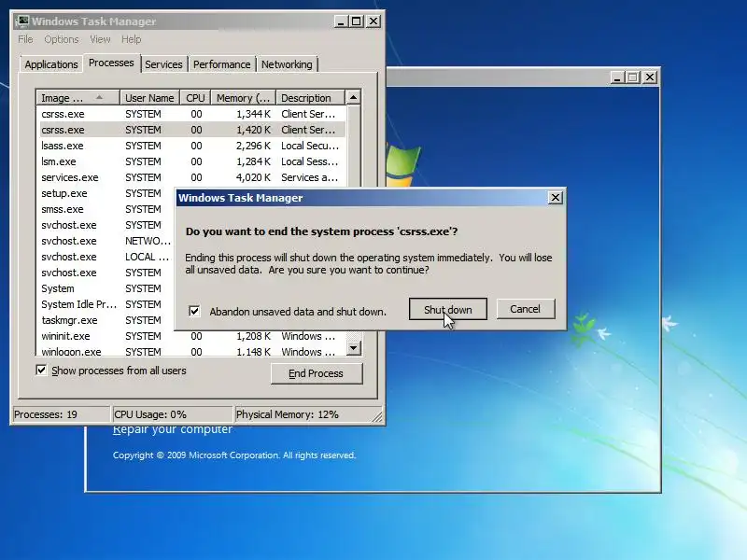Click the setup window's maximize button
Viewport: 747px width, 560px height.
[x=633, y=77]
